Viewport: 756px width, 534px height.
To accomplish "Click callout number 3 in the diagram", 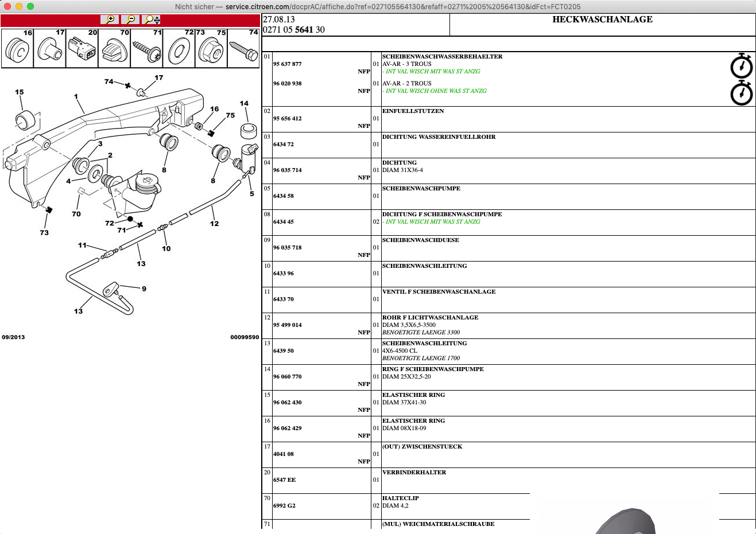I will point(100,143).
